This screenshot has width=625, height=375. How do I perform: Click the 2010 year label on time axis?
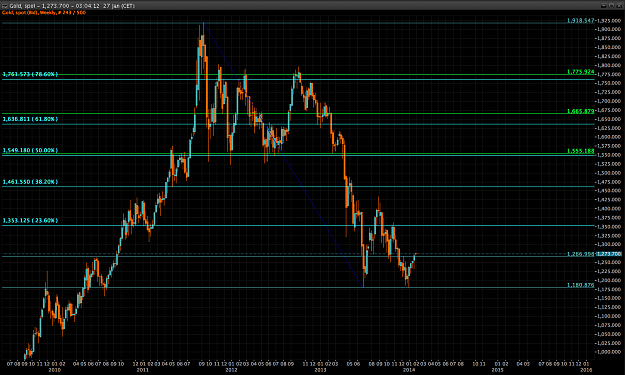pos(55,370)
